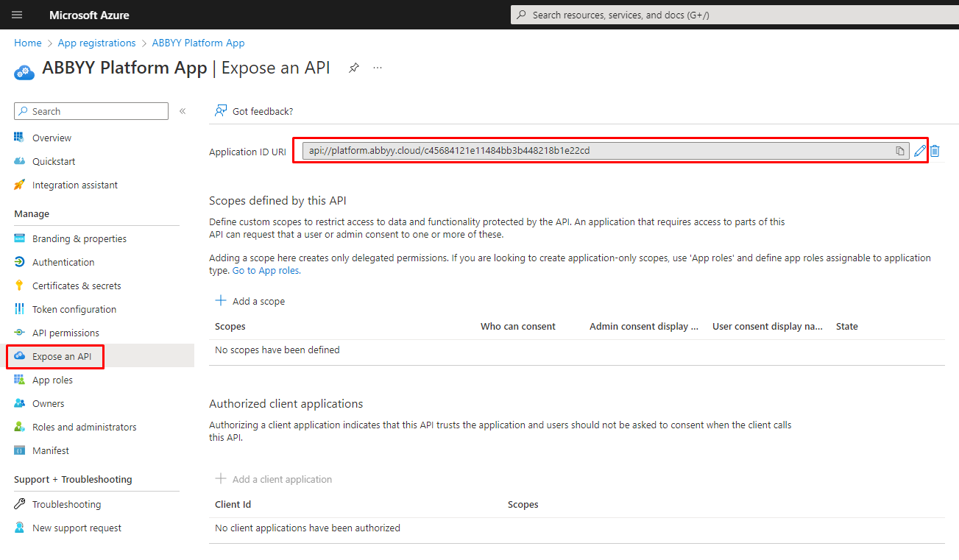The width and height of the screenshot is (959, 560).
Task: Follow the Go to App roles link
Action: click(265, 270)
